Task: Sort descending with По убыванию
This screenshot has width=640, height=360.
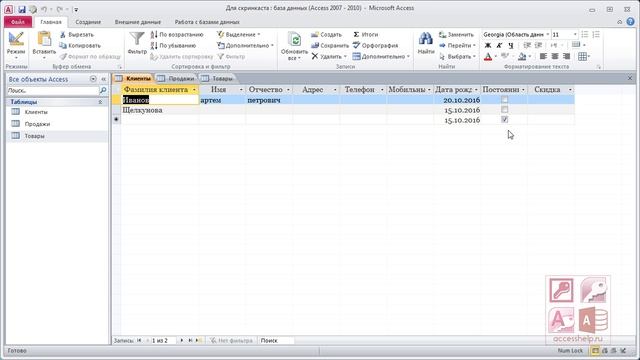Action: point(173,46)
